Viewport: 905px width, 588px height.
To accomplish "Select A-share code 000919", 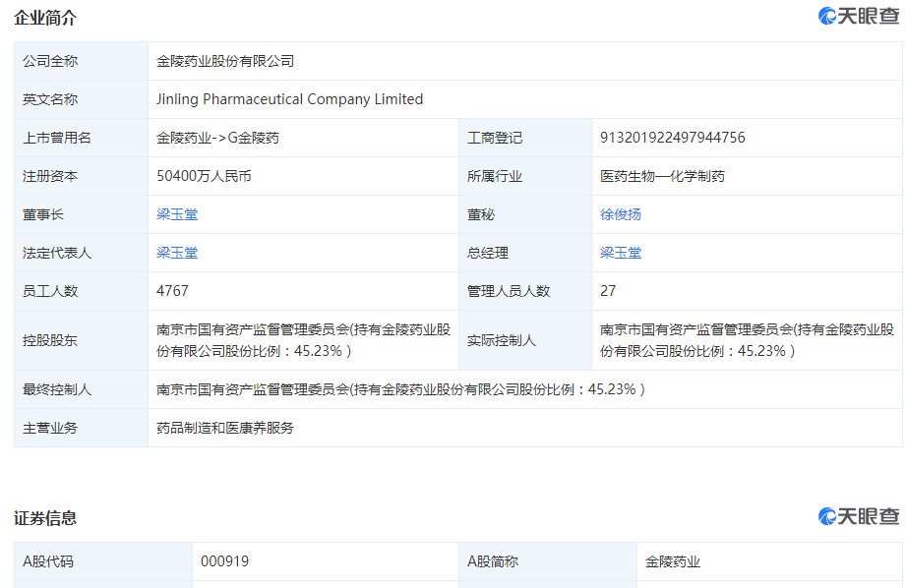I will (x=224, y=561).
